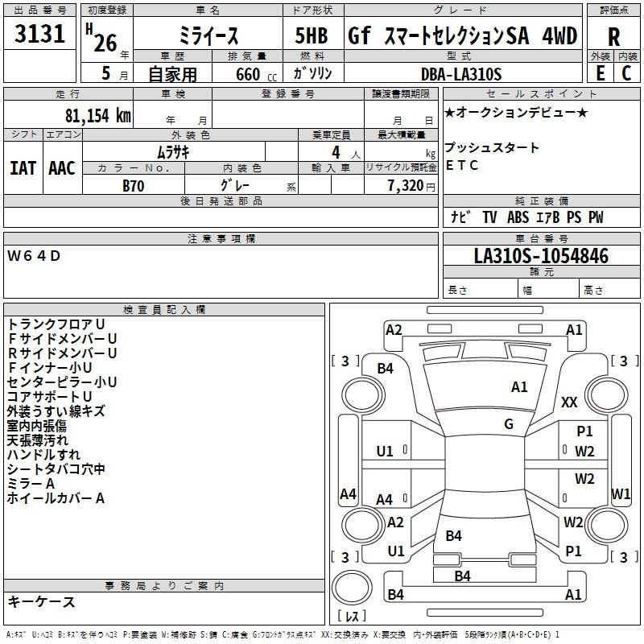Click the inspector note トランクフロアU
This screenshot has height=644, width=644.
(56, 324)
